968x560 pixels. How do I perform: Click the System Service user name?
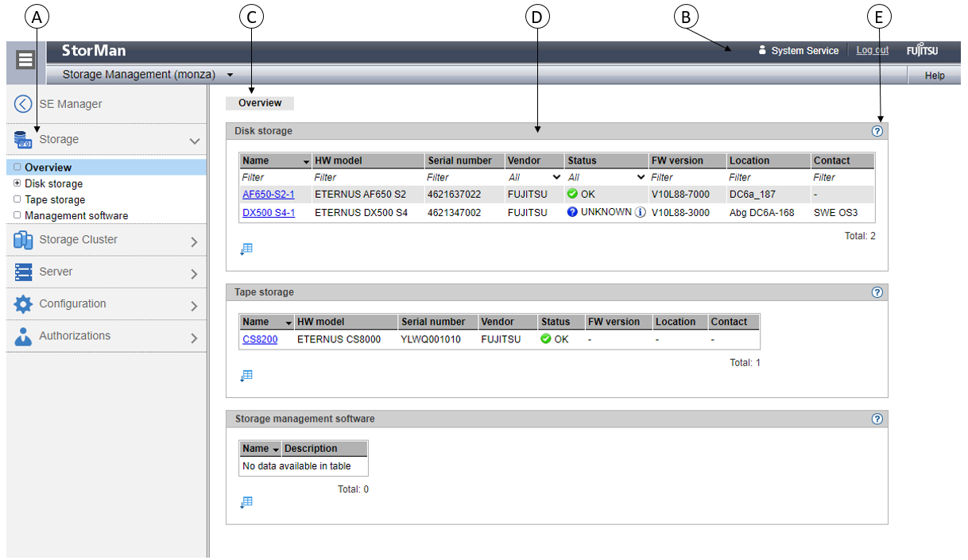click(804, 50)
